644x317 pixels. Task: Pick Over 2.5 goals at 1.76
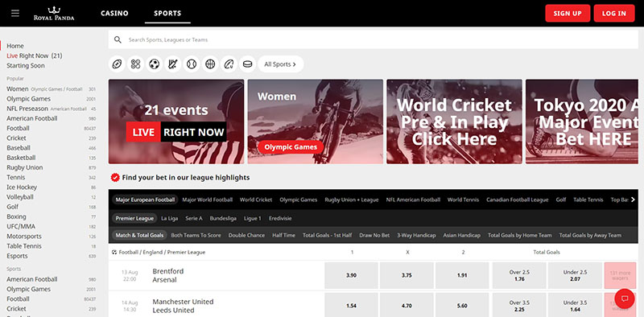pyautogui.click(x=519, y=275)
